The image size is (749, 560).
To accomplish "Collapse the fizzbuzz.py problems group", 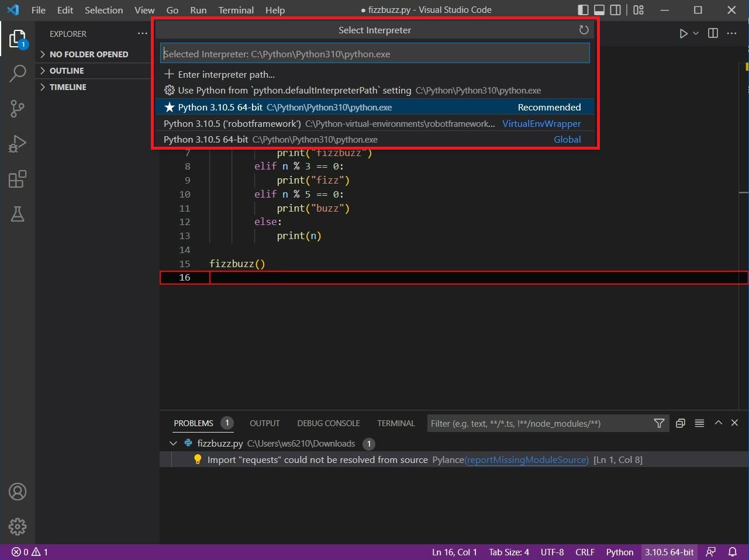I will tap(173, 444).
